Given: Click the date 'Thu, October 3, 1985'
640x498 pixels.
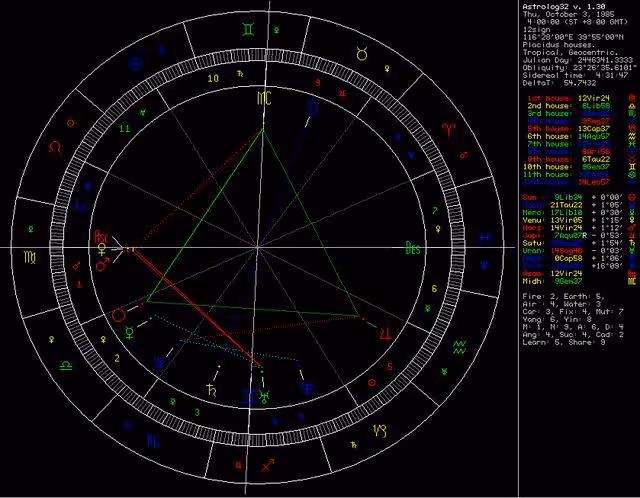Looking at the screenshot, I should click(568, 14).
